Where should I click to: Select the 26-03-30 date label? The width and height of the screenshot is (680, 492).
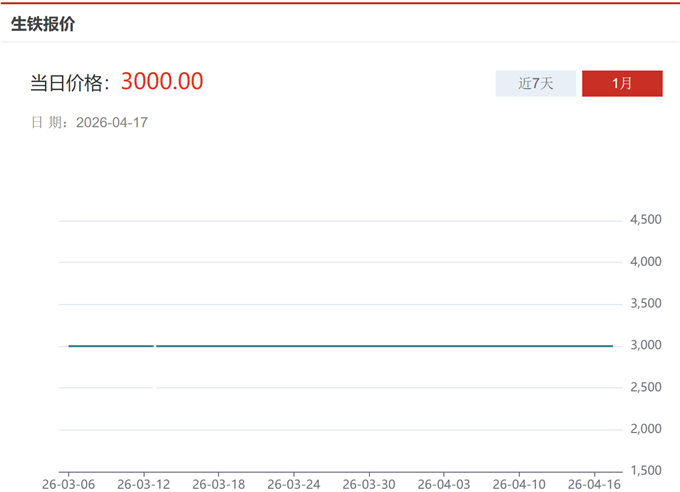tap(369, 483)
